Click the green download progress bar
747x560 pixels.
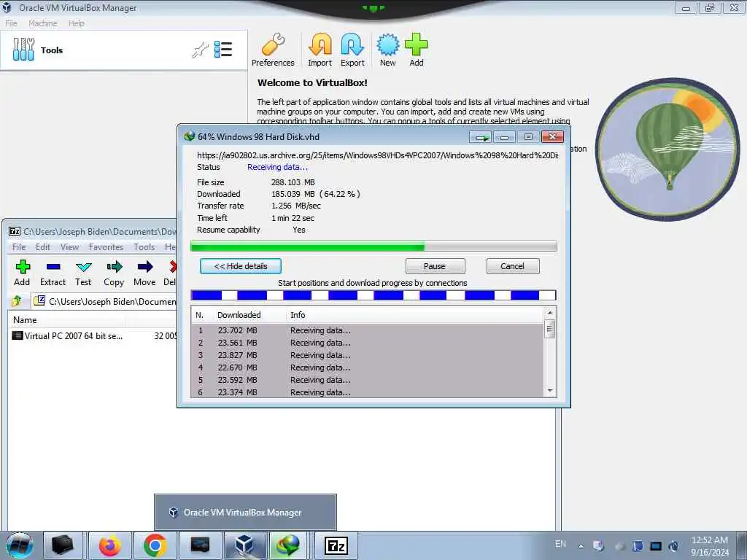373,246
